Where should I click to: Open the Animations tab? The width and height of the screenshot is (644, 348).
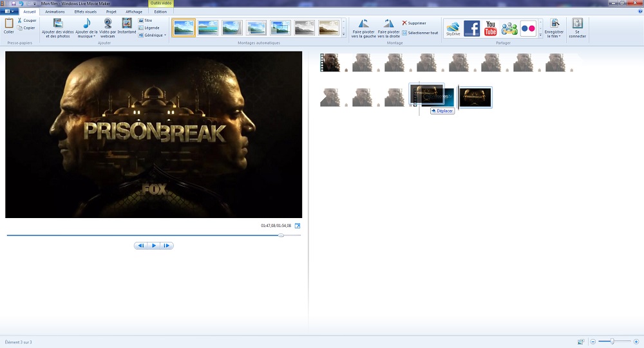click(x=55, y=12)
